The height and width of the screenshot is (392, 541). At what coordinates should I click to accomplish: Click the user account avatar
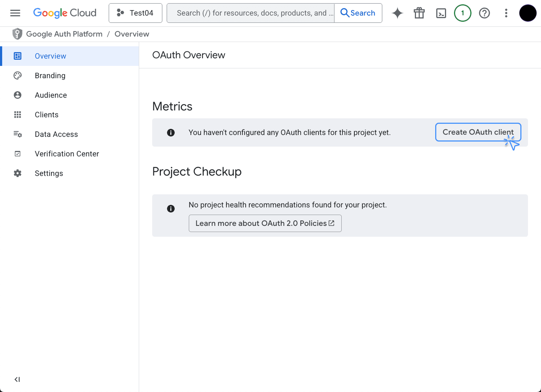(x=528, y=13)
